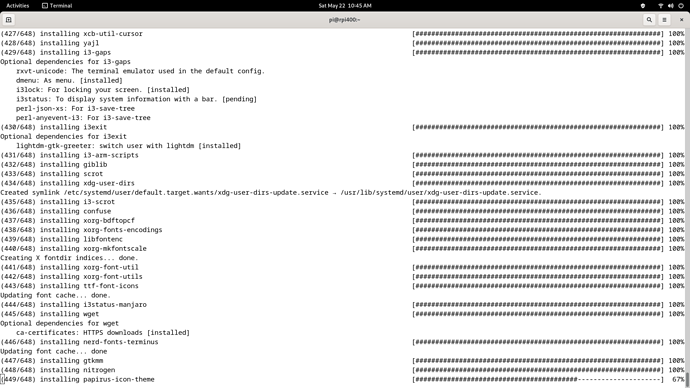The height and width of the screenshot is (388, 690).
Task: Click the perl-json-xs line
Action: tap(75, 108)
